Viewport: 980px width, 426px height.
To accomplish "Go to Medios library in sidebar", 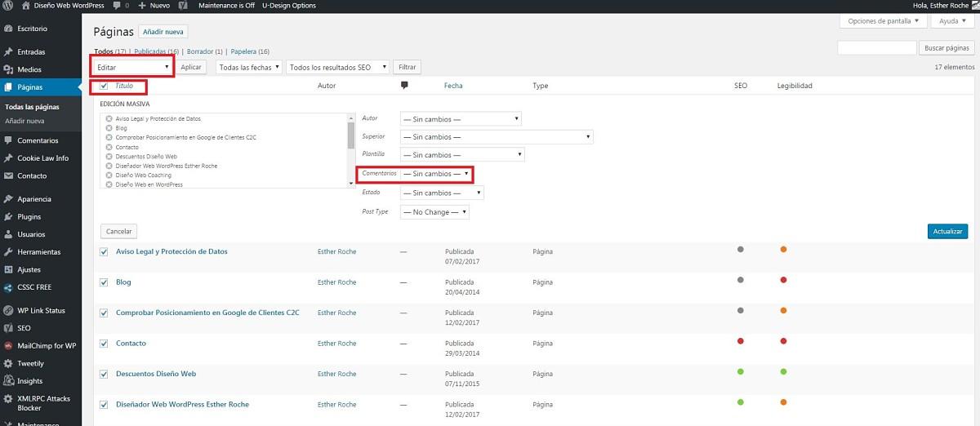I will click(29, 69).
